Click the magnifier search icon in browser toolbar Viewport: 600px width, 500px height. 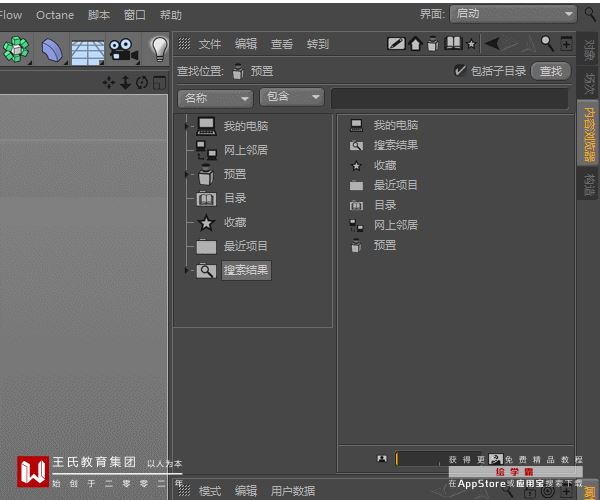click(547, 43)
